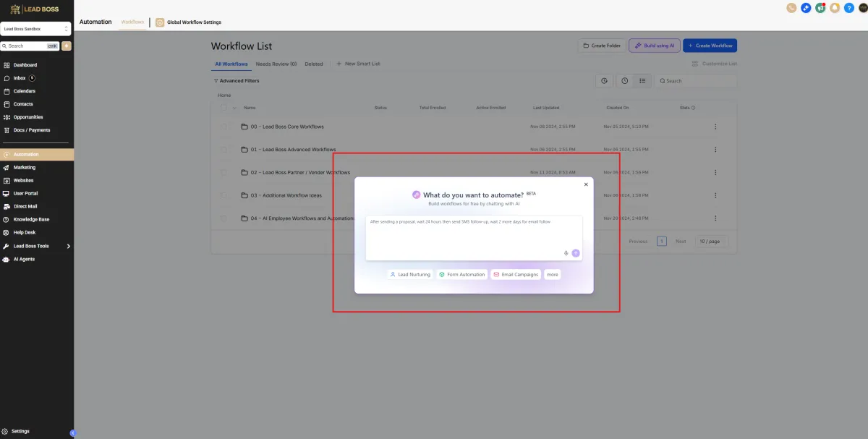
Task: Open Marketing in the sidebar
Action: (x=24, y=167)
